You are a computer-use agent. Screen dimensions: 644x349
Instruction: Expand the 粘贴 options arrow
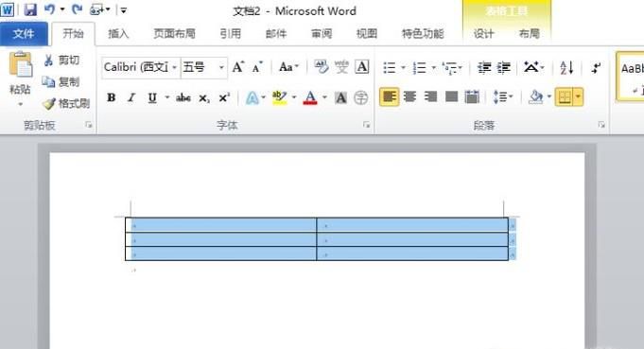coord(20,105)
